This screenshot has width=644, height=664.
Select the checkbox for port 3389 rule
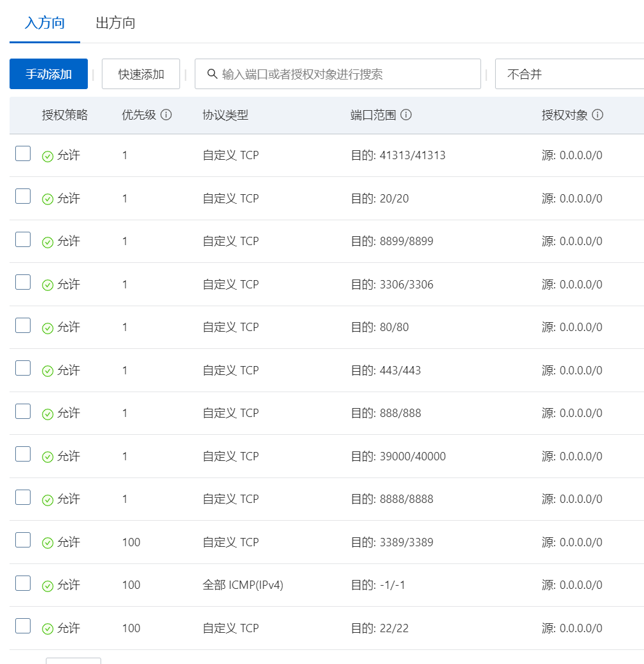point(22,539)
